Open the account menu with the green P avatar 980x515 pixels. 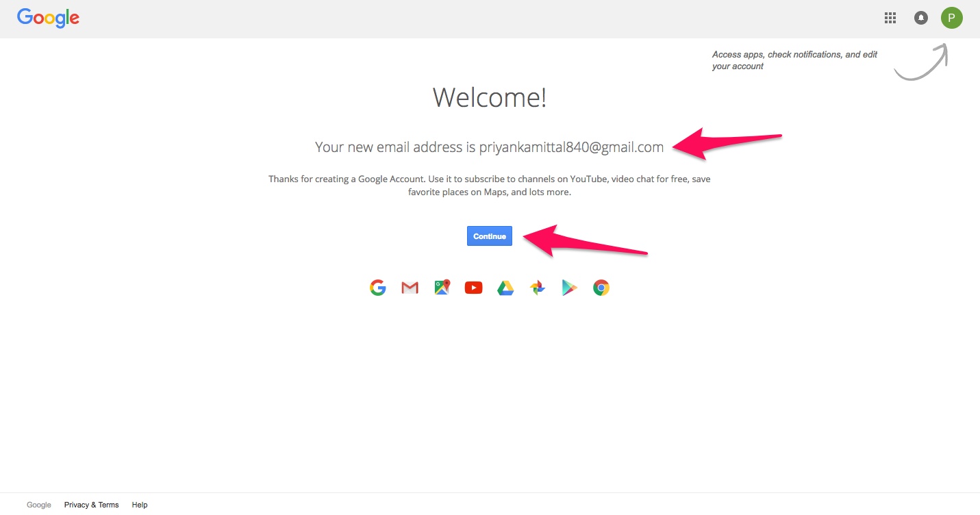951,18
